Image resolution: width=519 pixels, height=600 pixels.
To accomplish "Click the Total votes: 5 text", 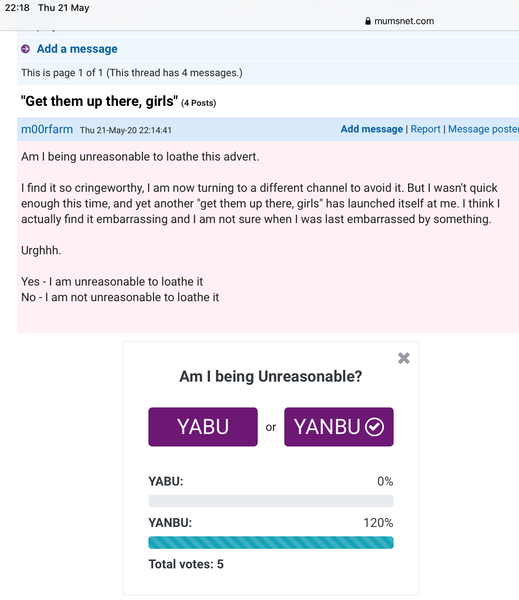I will point(186,564).
